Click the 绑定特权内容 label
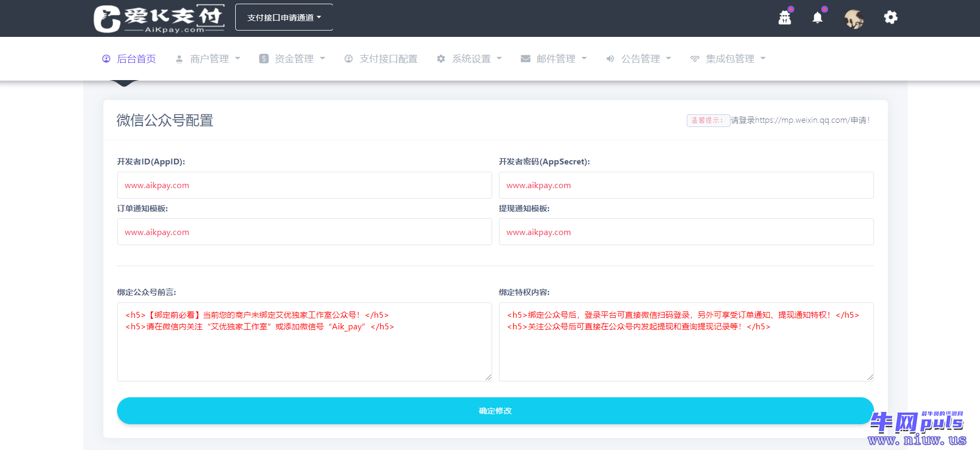The width and height of the screenshot is (980, 450). [524, 292]
